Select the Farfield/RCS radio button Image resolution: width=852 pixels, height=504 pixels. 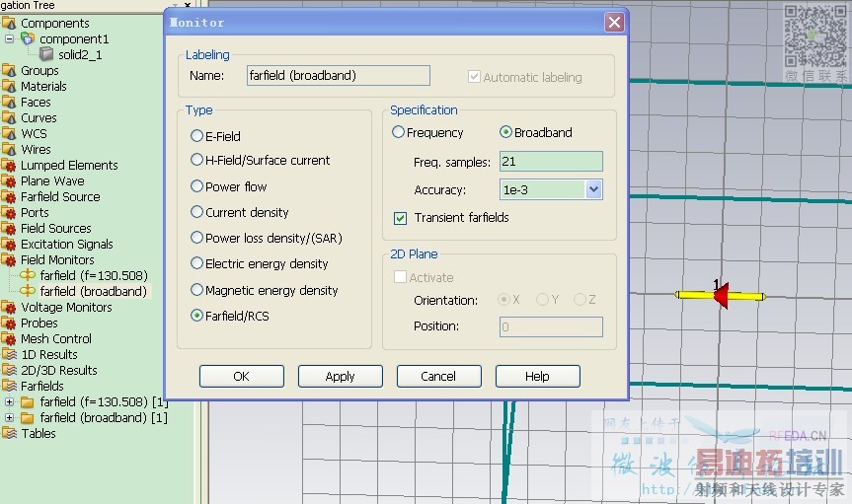(x=196, y=316)
